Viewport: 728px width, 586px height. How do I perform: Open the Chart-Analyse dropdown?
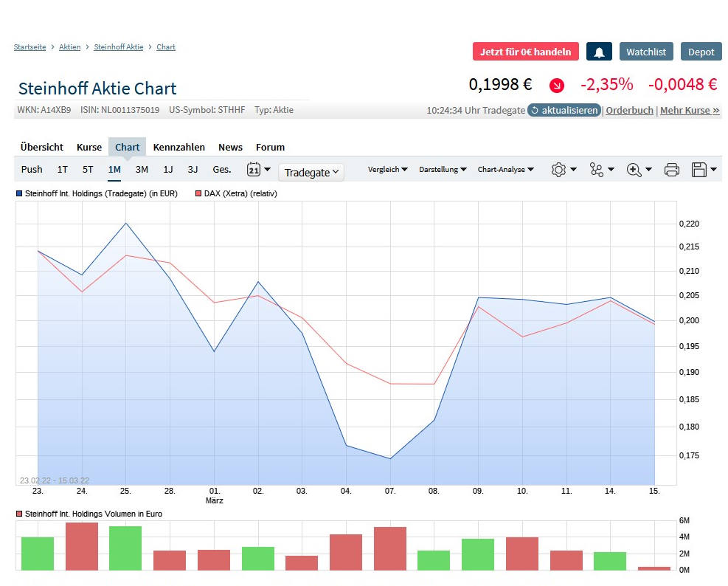tap(505, 170)
